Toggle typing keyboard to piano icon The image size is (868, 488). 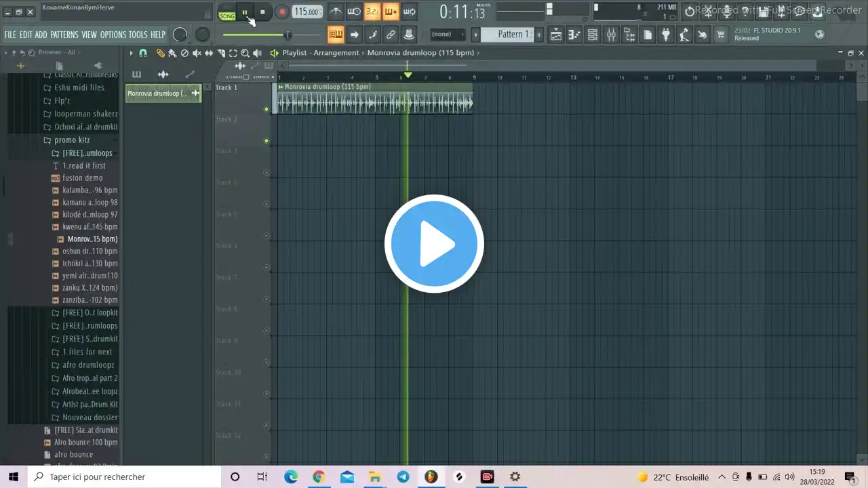[336, 35]
